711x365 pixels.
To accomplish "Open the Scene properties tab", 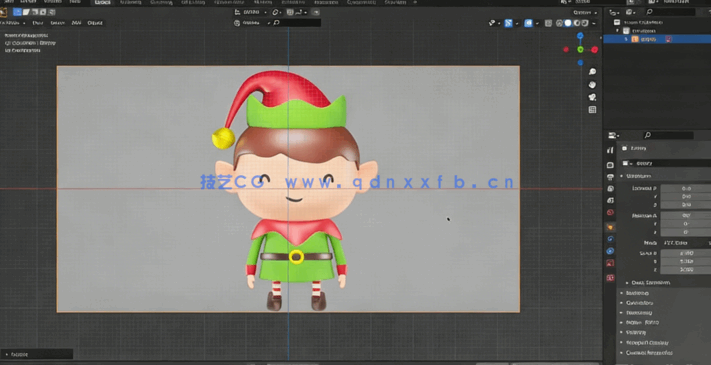I will coord(610,200).
